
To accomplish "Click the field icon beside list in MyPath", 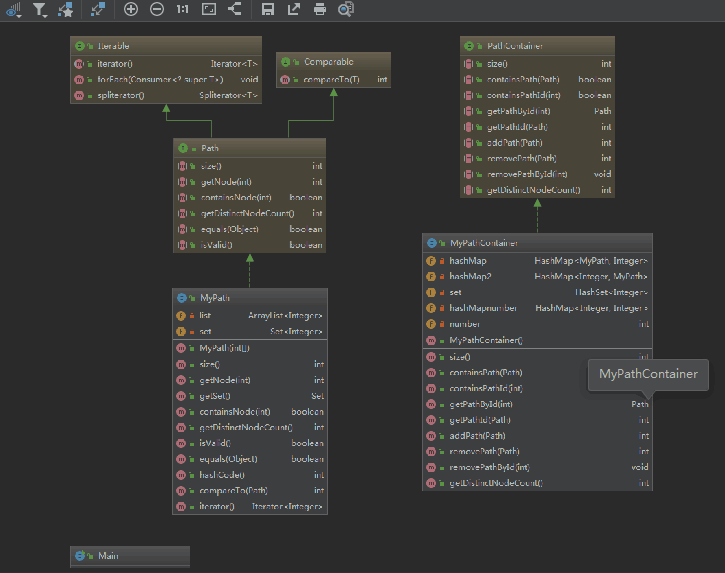I will point(181,315).
